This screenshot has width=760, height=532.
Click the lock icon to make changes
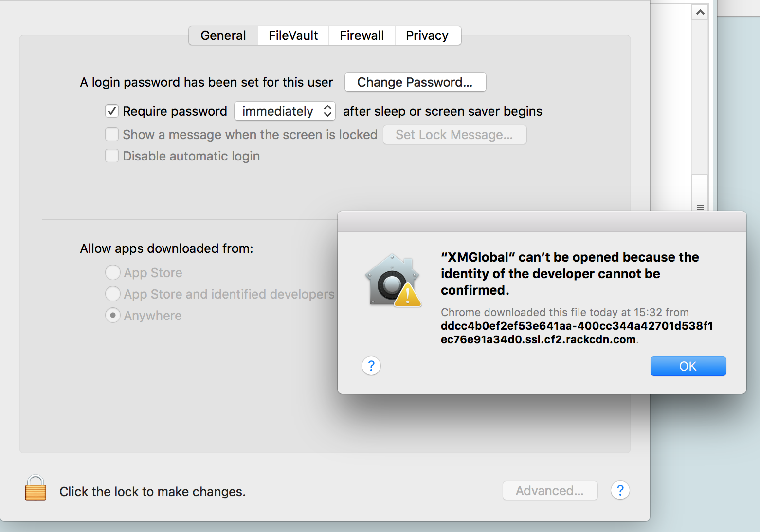pos(36,488)
